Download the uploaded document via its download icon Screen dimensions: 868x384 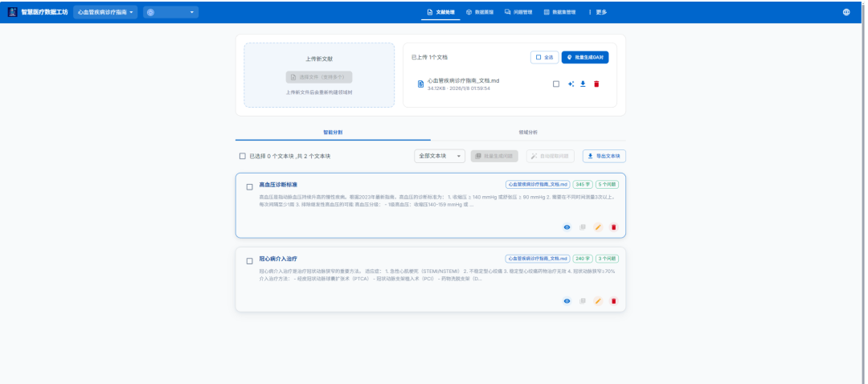(583, 84)
